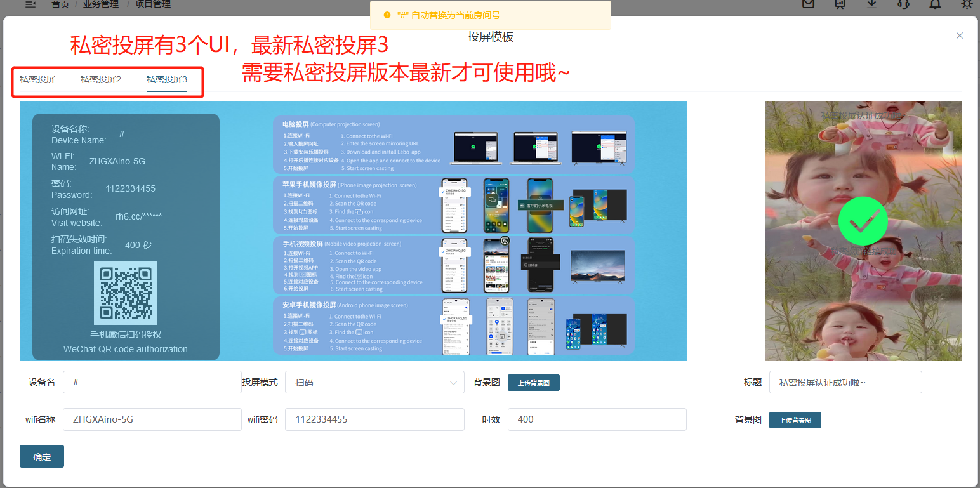Screen dimensions: 980x488
Task: Open the notification bell icon
Action: click(x=935, y=4)
